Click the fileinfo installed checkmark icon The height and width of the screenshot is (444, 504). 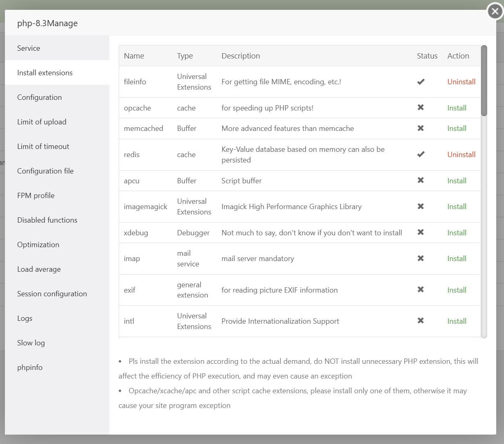click(420, 82)
